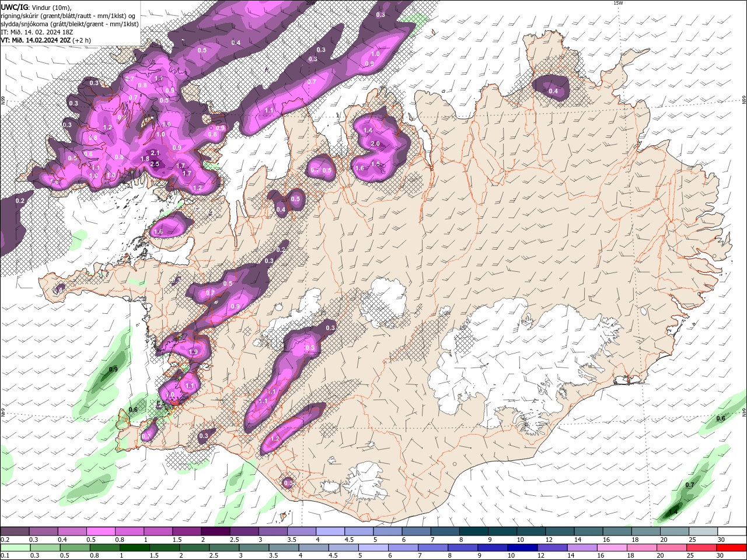Screen dimensions: 747x560
Task: Click the "2.5" snowfall value on the map
Action: [155, 164]
